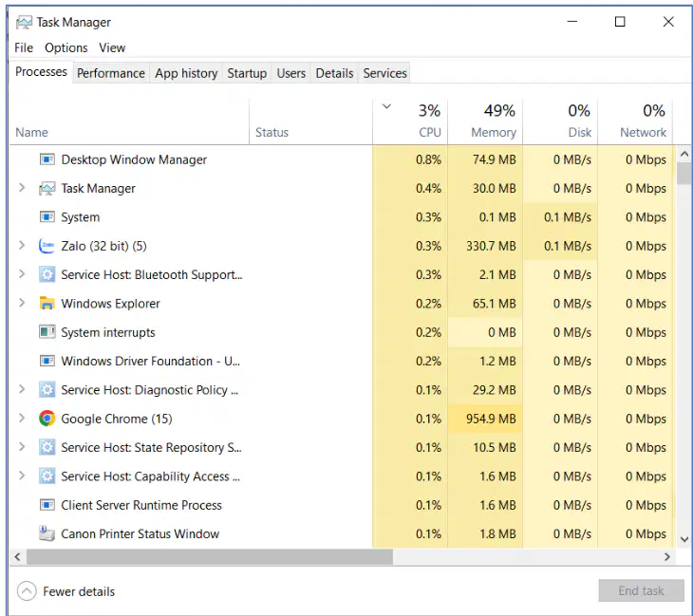This screenshot has width=693, height=616.
Task: Maximize the Task Manager window
Action: pos(620,22)
